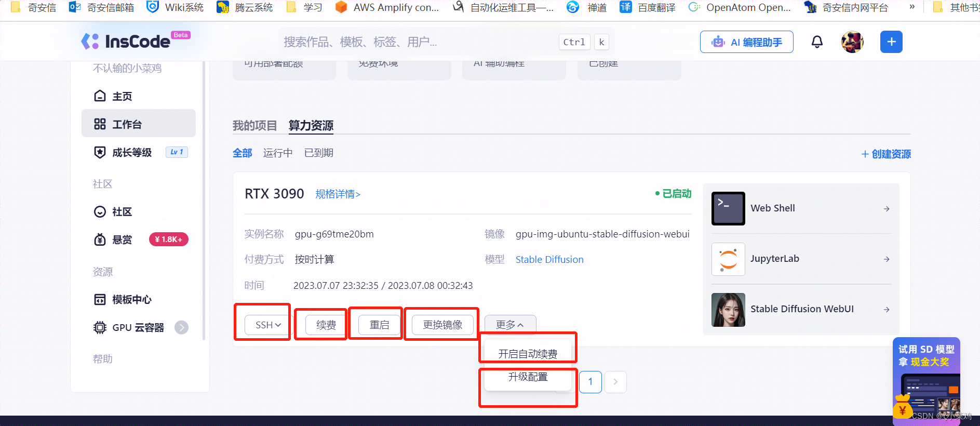
Task: Click the arrow on the Web Shell row
Action: pos(887,209)
